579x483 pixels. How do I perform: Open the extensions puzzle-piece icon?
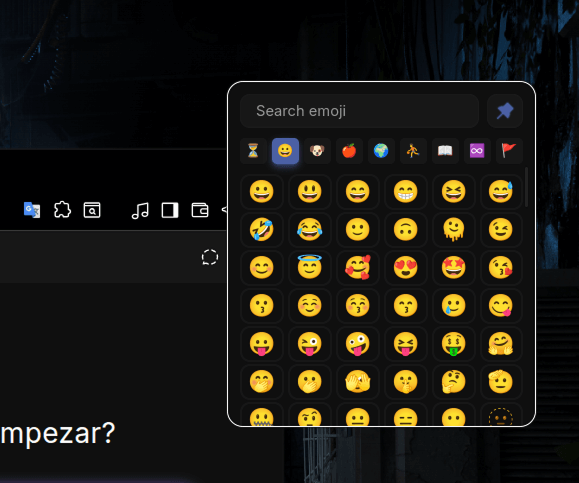tap(62, 210)
